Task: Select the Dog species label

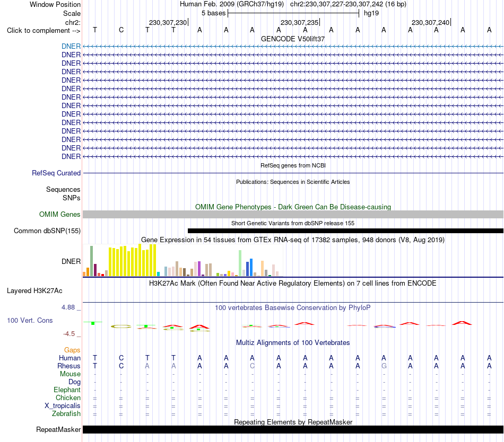Action: coord(75,382)
